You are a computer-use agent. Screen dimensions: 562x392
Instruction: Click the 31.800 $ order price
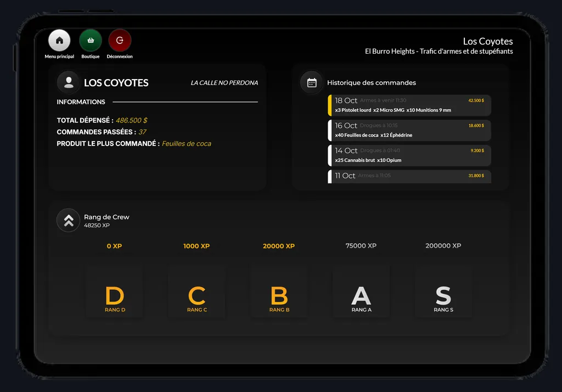point(476,176)
